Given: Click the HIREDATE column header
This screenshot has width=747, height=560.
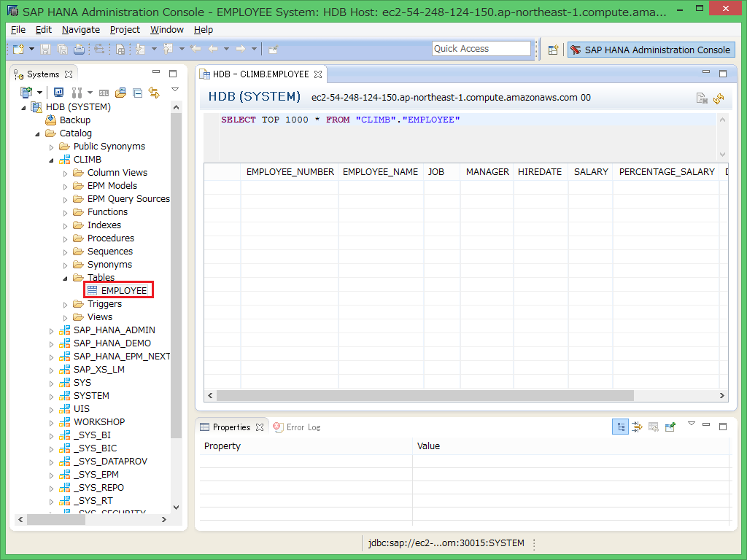Looking at the screenshot, I should pos(540,172).
